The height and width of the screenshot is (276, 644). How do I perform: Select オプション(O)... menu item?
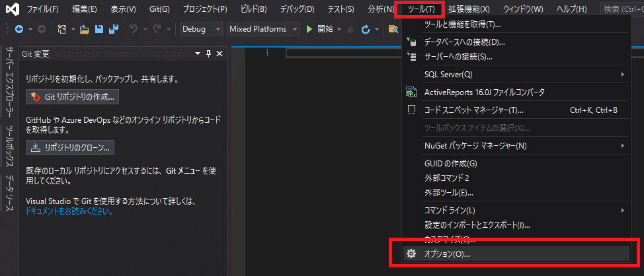point(515,254)
